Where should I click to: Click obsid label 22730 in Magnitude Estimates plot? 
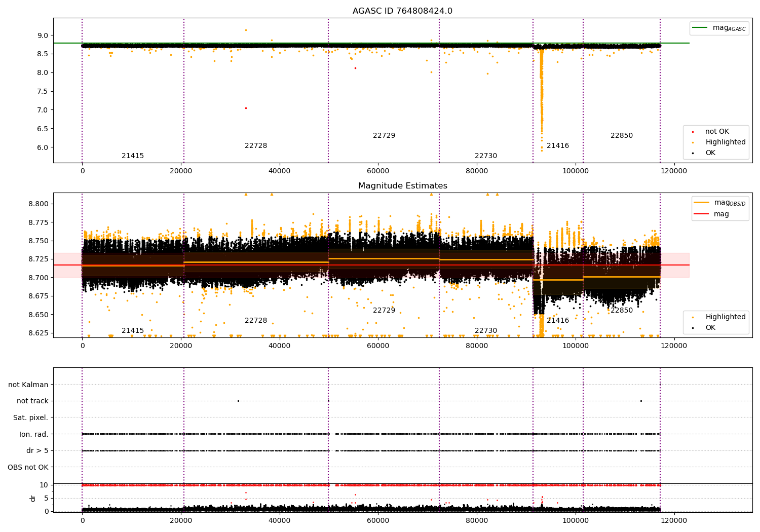point(486,331)
